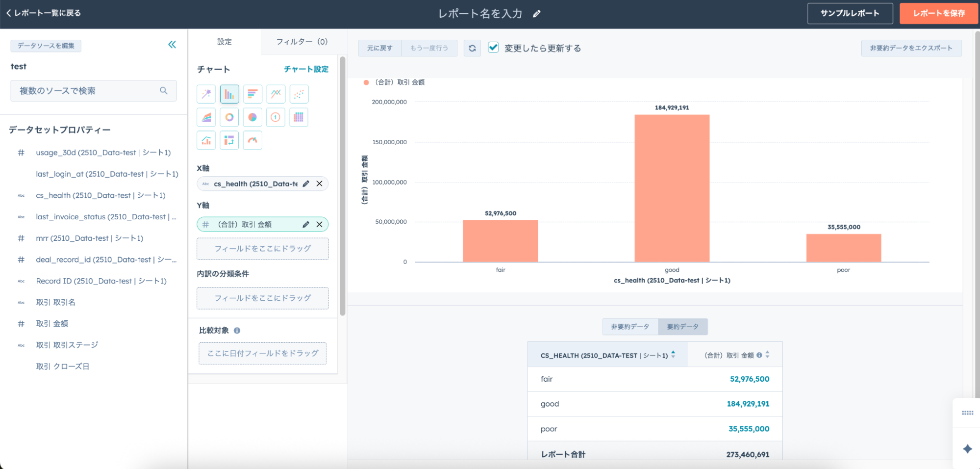Click the レポートを保存 button
This screenshot has width=980, height=469.
(938, 13)
